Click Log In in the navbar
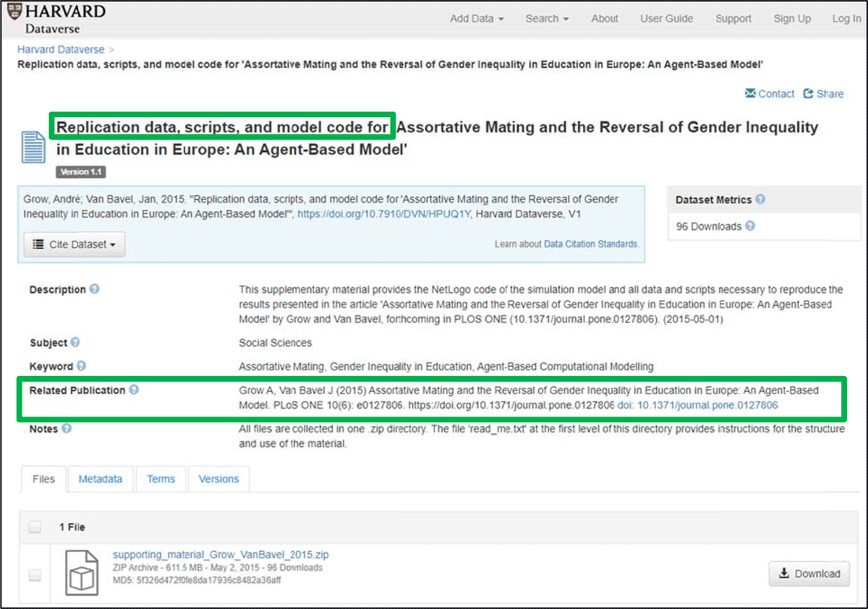Image resolution: width=868 pixels, height=609 pixels. click(846, 19)
